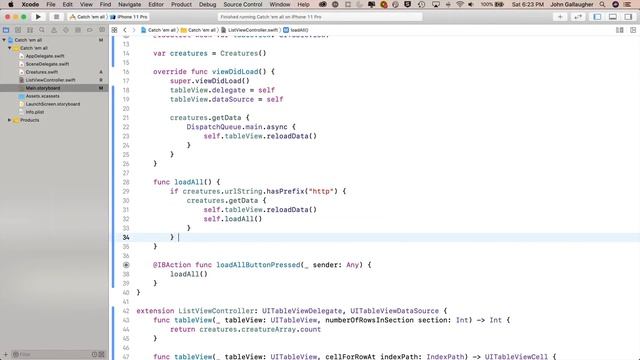The width and height of the screenshot is (640, 360).
Task: Open the Report navigator
Action: 102,30
